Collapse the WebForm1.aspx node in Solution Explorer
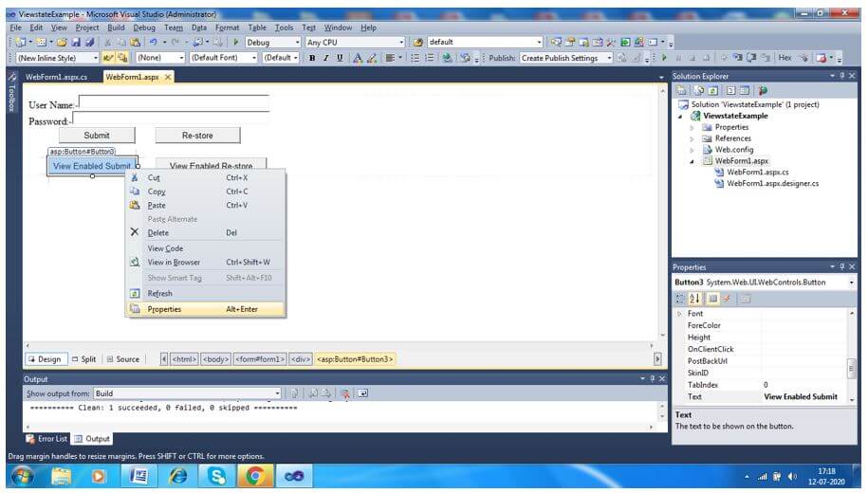868x493 pixels. coord(692,161)
